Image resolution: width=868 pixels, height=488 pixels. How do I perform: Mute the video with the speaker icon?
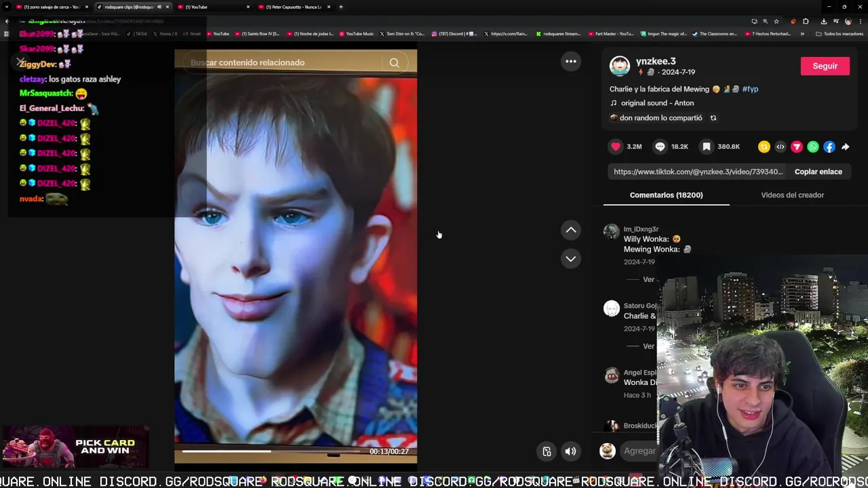tap(571, 451)
